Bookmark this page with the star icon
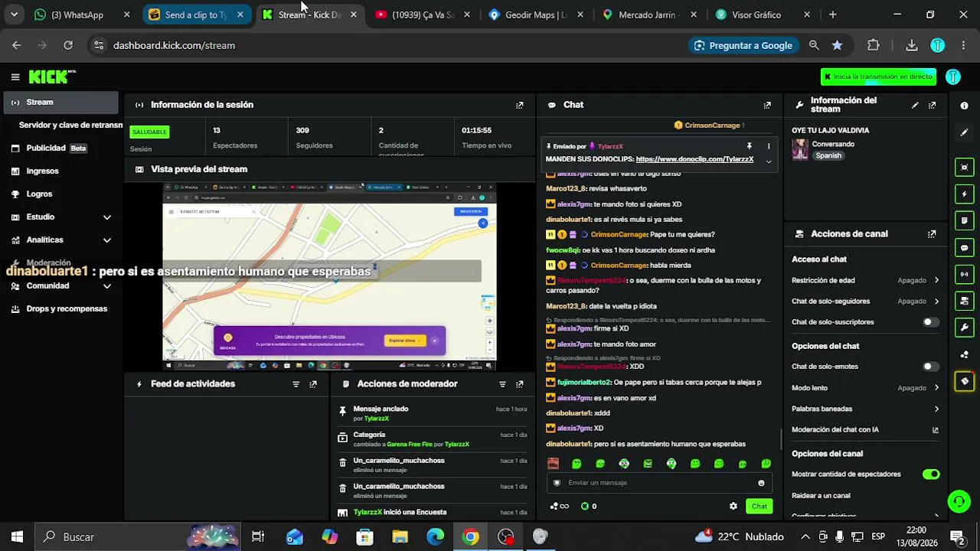The image size is (980, 551). [838, 45]
